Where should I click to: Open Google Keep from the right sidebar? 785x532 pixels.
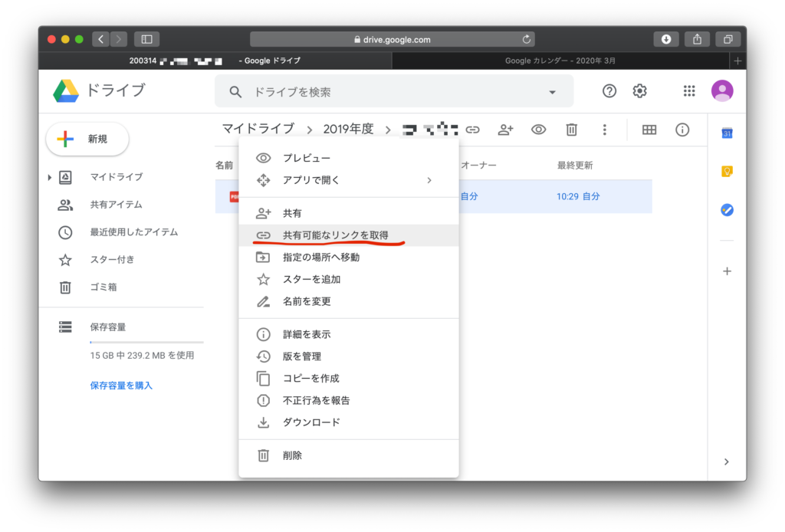click(x=726, y=172)
